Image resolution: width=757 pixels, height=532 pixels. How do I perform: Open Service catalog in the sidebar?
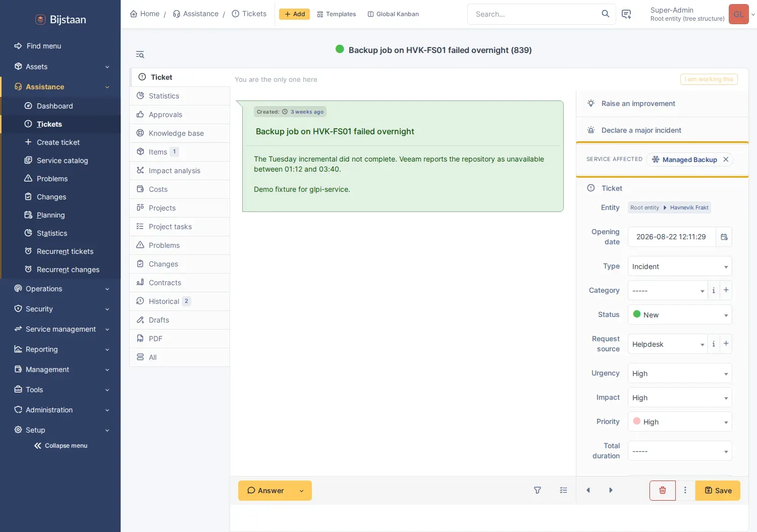pos(61,161)
